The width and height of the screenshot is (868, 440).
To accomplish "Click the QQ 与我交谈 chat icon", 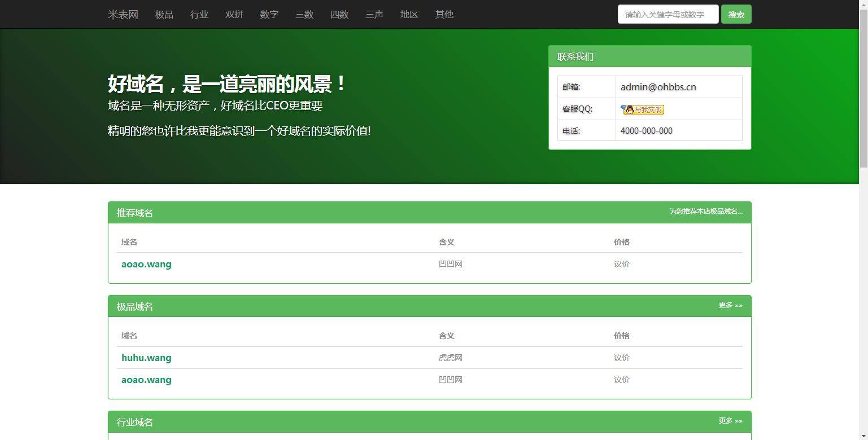I will [x=642, y=109].
